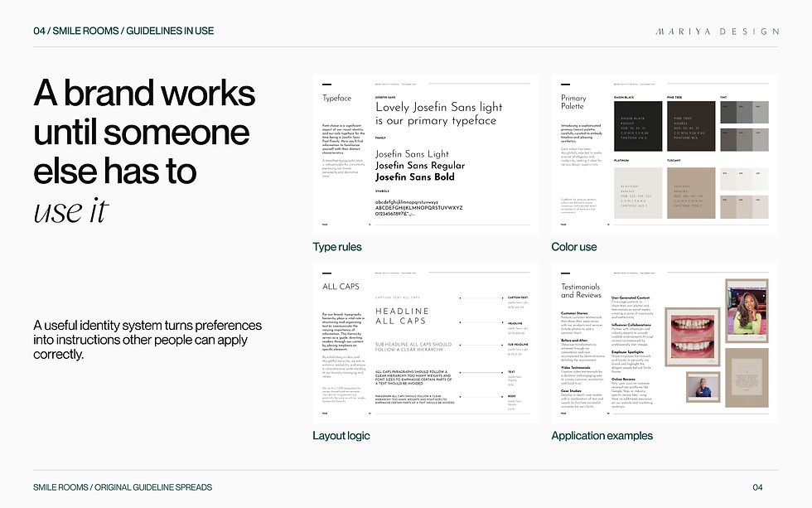Pick the Tuscany tan swatch
This screenshot has height=508, width=812.
(691, 192)
